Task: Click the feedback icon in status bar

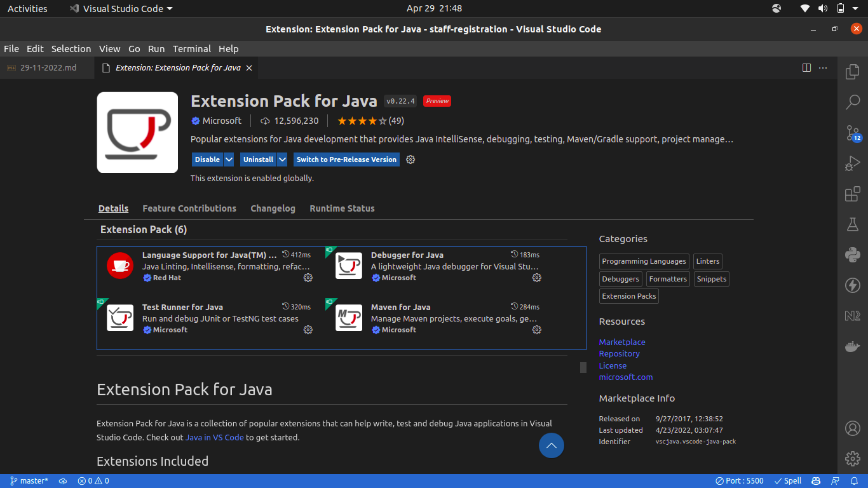Action: pyautogui.click(x=834, y=481)
